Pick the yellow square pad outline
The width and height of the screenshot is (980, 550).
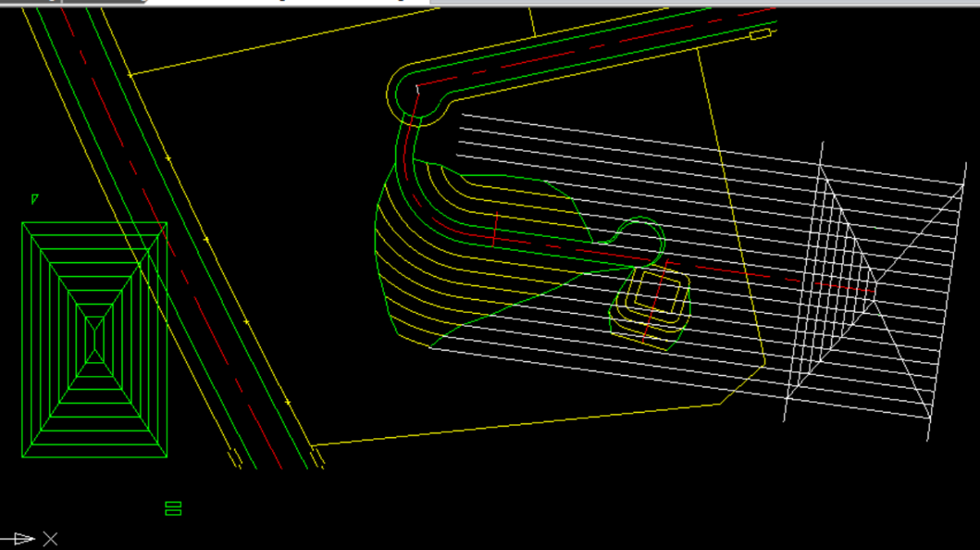[x=661, y=292]
